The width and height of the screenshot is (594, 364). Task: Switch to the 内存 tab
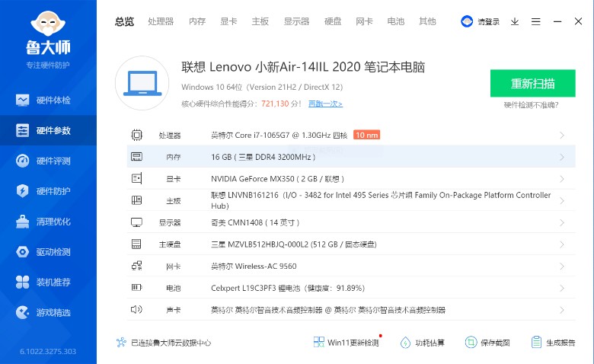point(197,21)
